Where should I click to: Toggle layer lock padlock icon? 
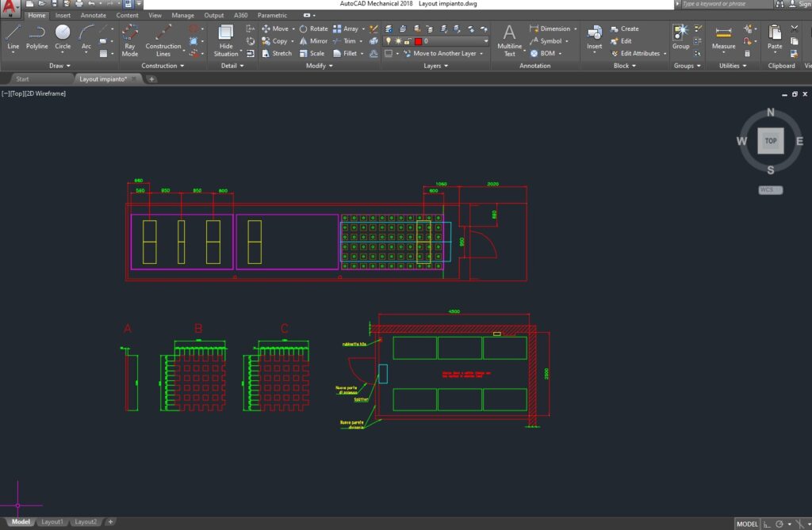click(408, 41)
